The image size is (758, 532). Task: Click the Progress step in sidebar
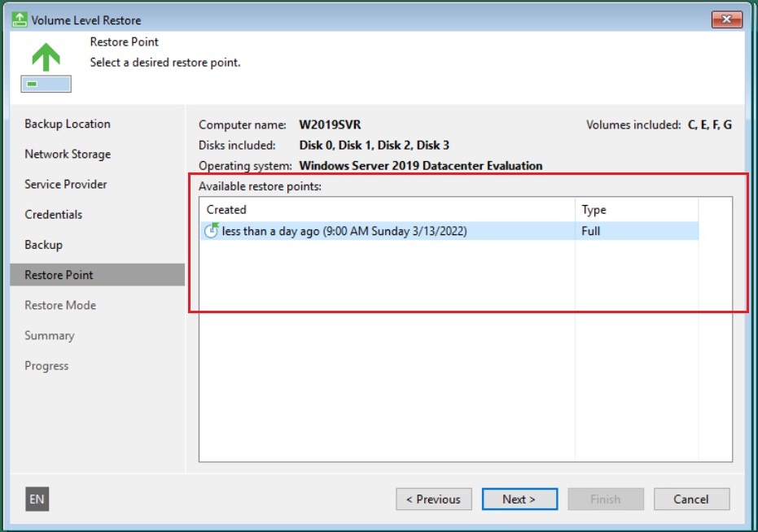pyautogui.click(x=47, y=366)
